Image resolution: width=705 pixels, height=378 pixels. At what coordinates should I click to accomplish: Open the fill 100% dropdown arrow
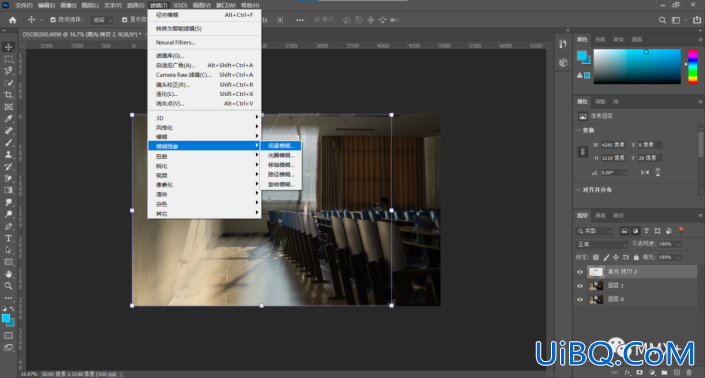[x=679, y=258]
